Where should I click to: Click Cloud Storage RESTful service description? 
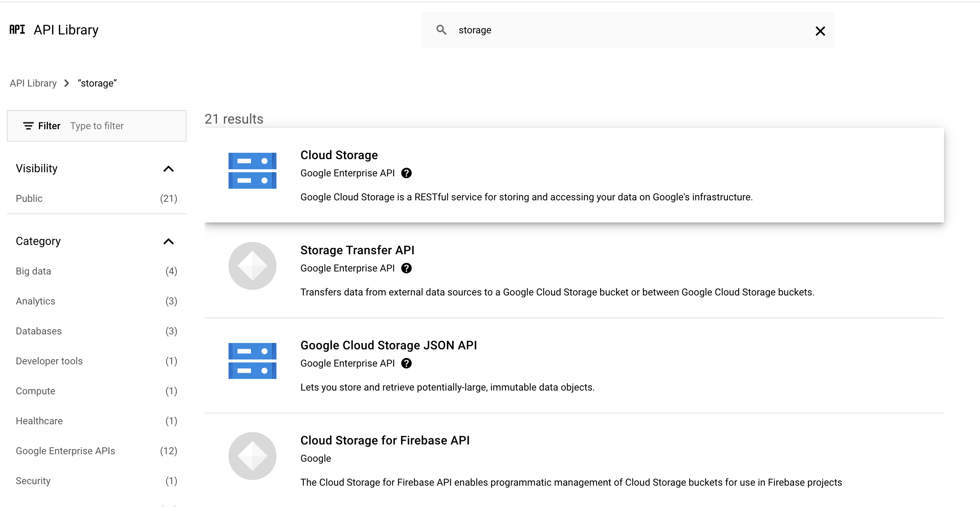[526, 197]
